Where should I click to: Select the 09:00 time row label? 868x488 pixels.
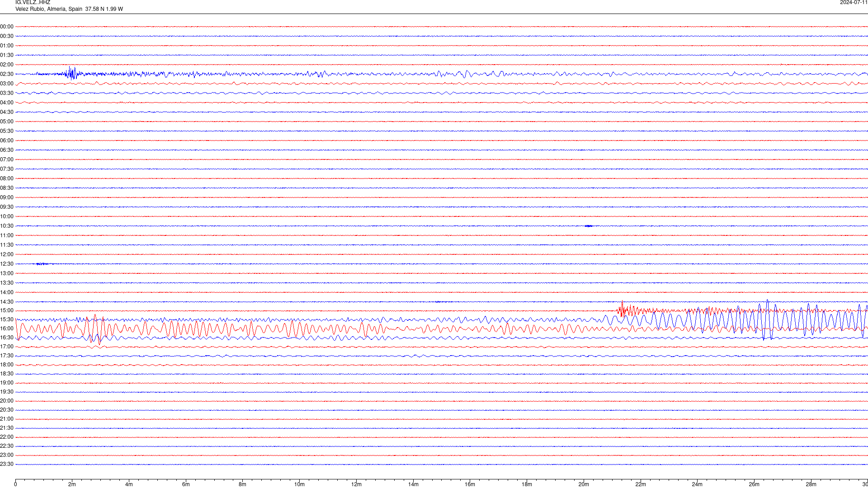[7, 197]
